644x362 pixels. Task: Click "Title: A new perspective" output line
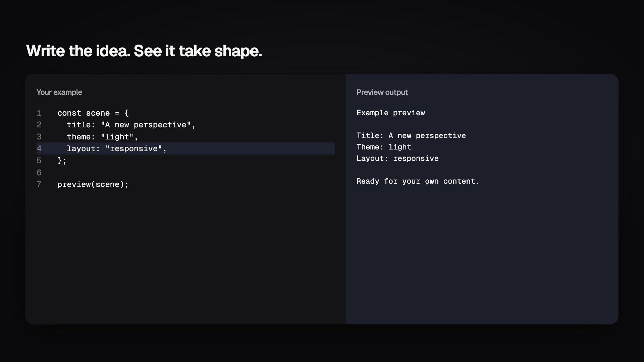click(411, 136)
